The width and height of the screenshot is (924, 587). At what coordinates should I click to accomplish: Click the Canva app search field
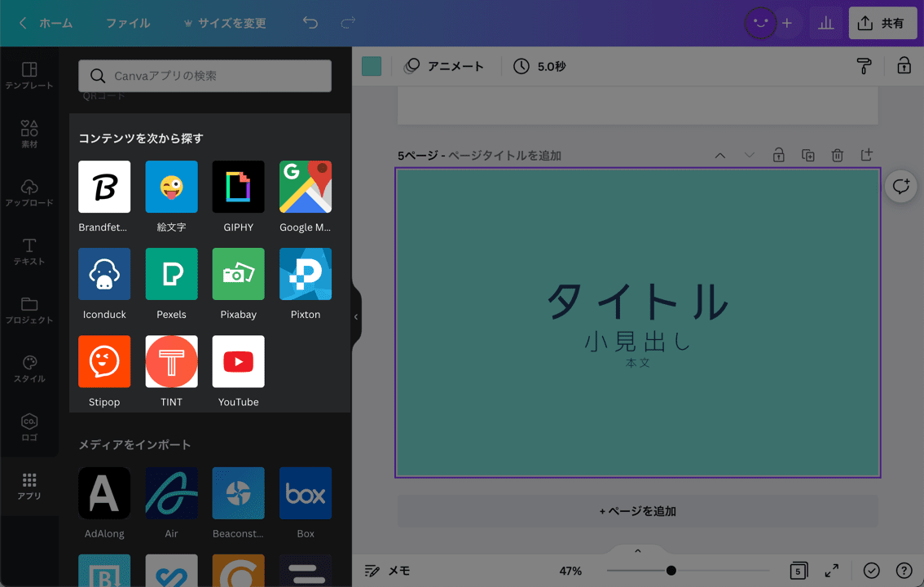[x=204, y=76]
